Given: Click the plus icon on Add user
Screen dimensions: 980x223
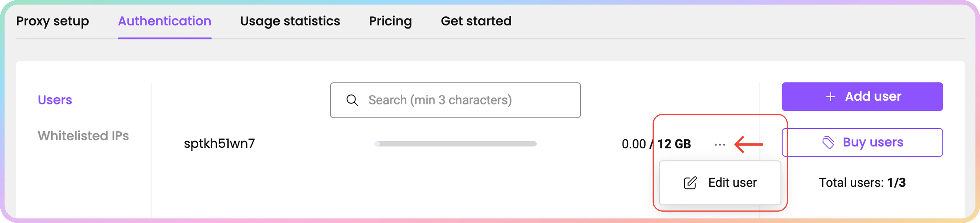Looking at the screenshot, I should pos(830,97).
